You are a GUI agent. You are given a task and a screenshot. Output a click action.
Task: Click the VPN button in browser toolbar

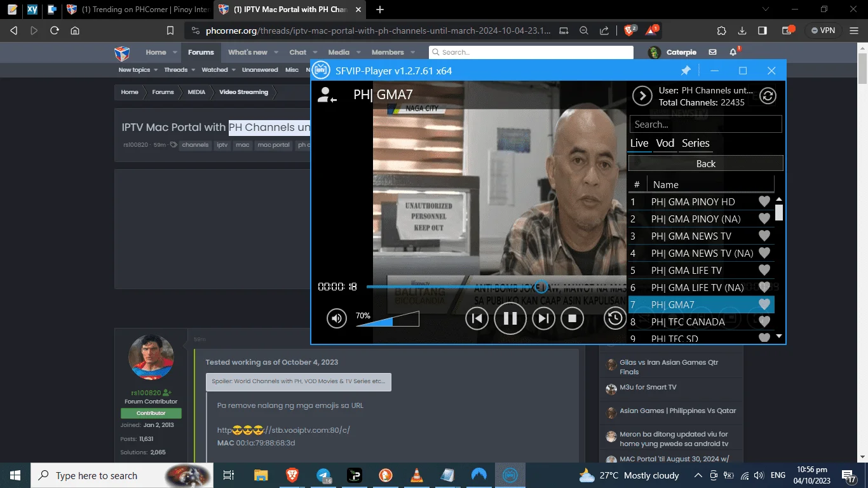(x=822, y=30)
